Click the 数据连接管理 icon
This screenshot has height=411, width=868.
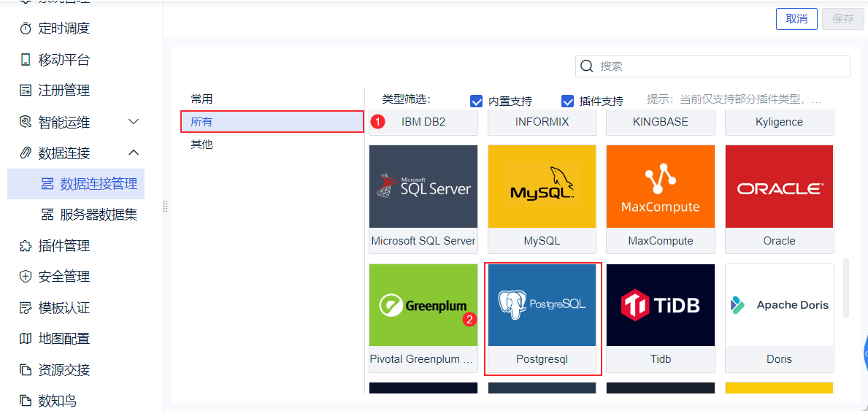pyautogui.click(x=47, y=184)
